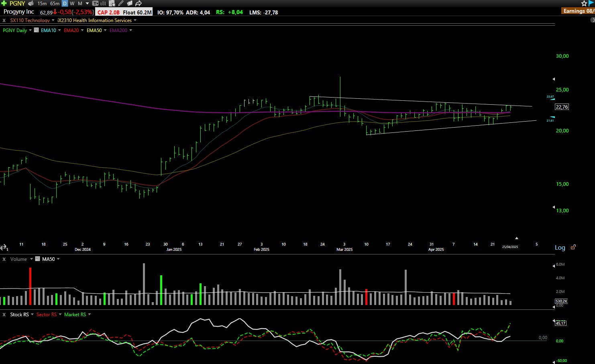Click the IO: 97,70% value
The height and width of the screenshot is (364, 595).
pyautogui.click(x=170, y=12)
